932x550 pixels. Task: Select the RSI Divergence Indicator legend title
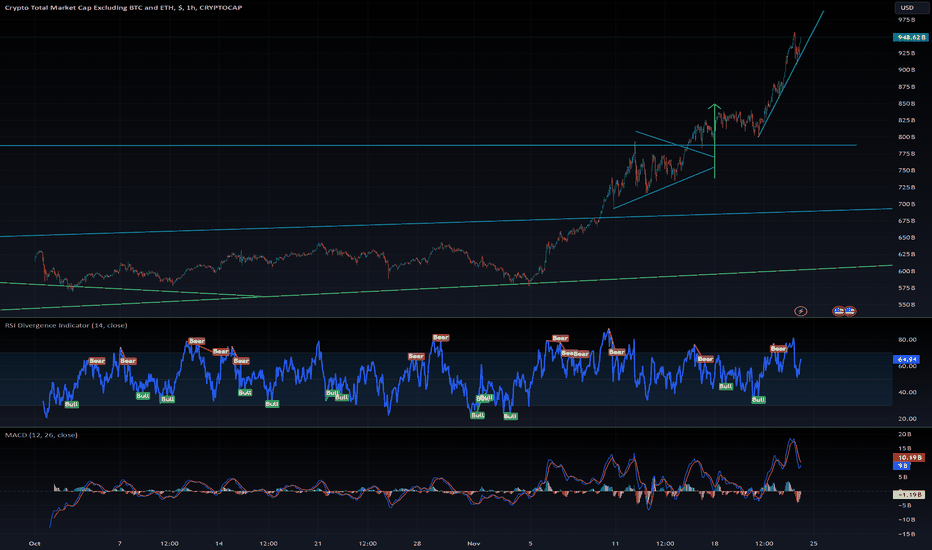click(x=66, y=325)
